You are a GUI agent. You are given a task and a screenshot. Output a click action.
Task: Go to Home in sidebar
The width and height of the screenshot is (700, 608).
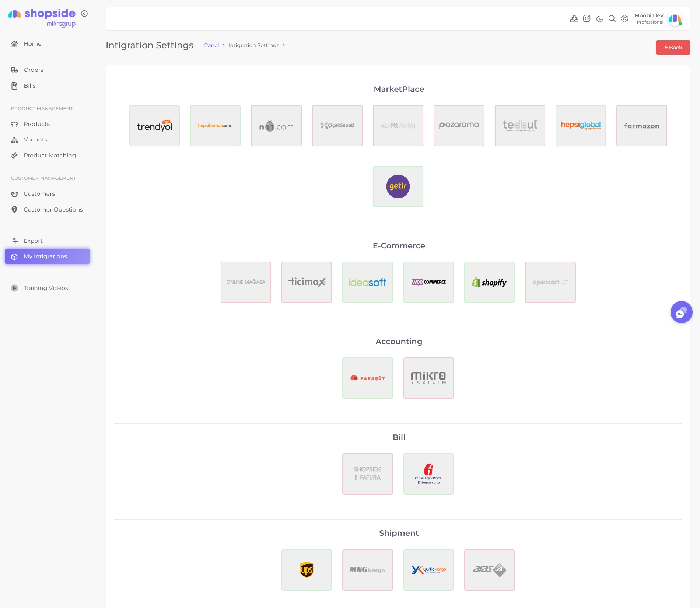tap(47, 44)
